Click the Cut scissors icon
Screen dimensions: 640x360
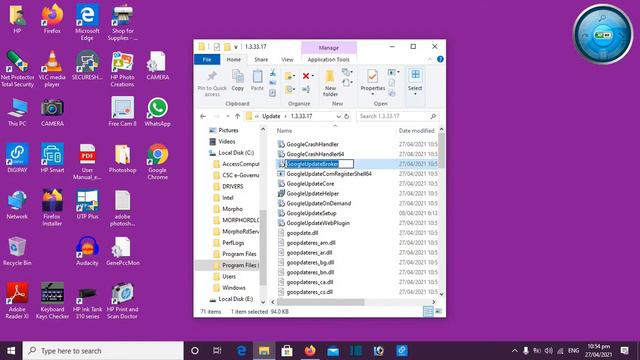tap(273, 73)
